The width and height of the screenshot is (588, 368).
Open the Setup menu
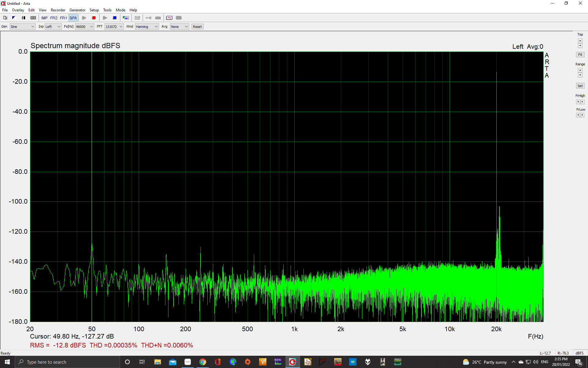tap(94, 10)
